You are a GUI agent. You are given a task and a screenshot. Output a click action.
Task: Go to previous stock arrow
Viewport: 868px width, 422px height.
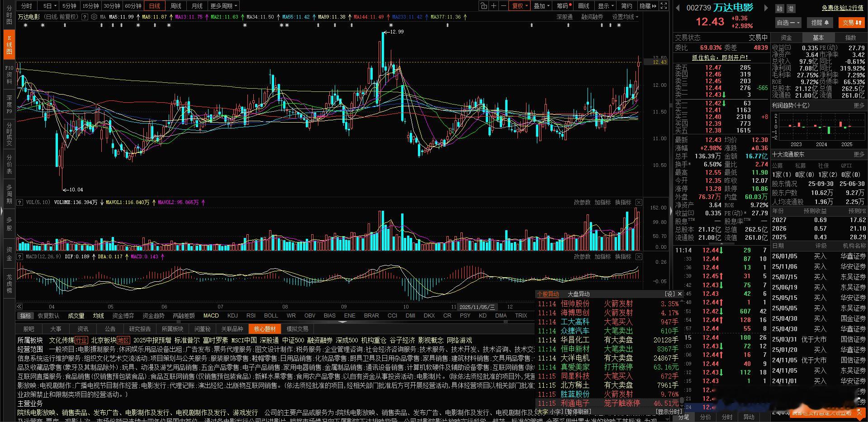pos(678,8)
